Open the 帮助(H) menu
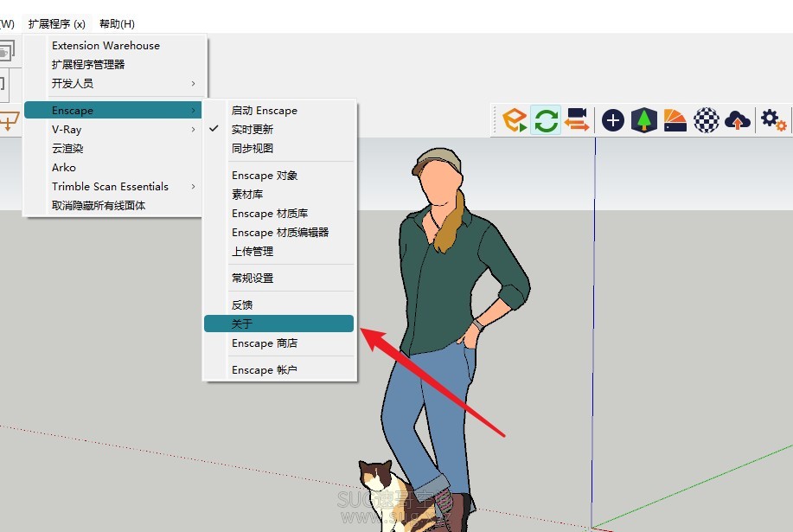The width and height of the screenshot is (793, 532). pos(117,23)
